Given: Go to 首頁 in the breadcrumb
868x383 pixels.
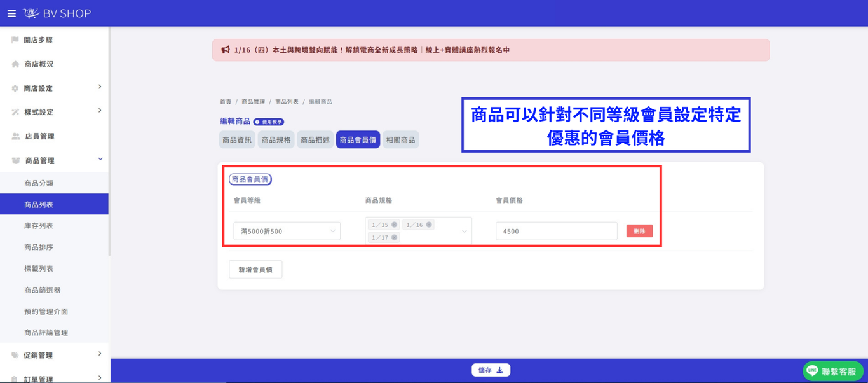Looking at the screenshot, I should (226, 102).
